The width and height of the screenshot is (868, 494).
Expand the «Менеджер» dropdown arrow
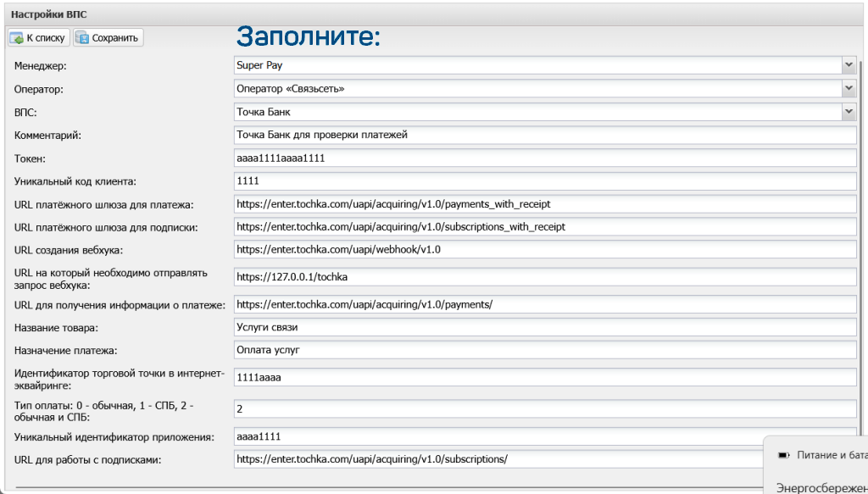tap(849, 65)
